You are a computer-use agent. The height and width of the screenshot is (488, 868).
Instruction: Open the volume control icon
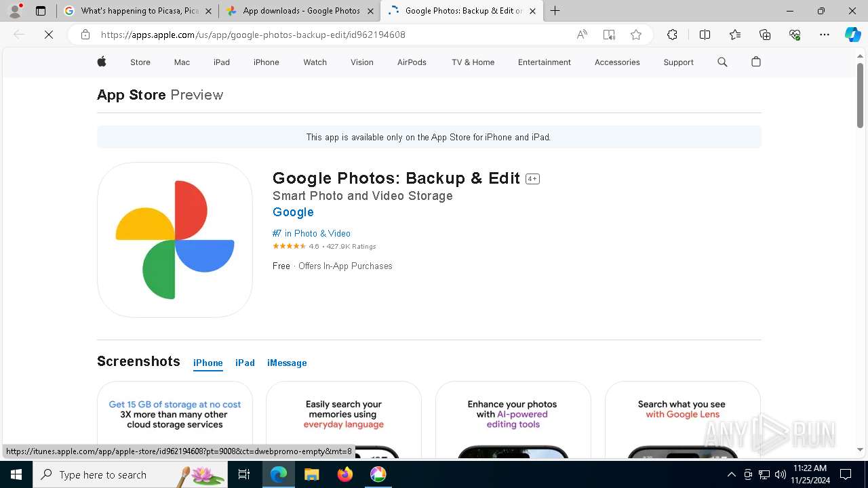point(781,474)
